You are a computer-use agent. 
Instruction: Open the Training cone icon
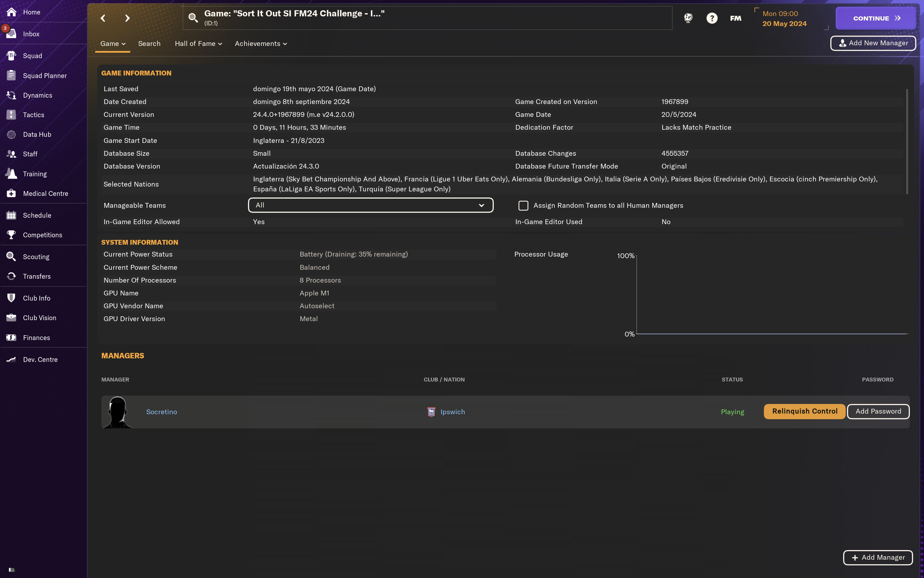tap(12, 174)
